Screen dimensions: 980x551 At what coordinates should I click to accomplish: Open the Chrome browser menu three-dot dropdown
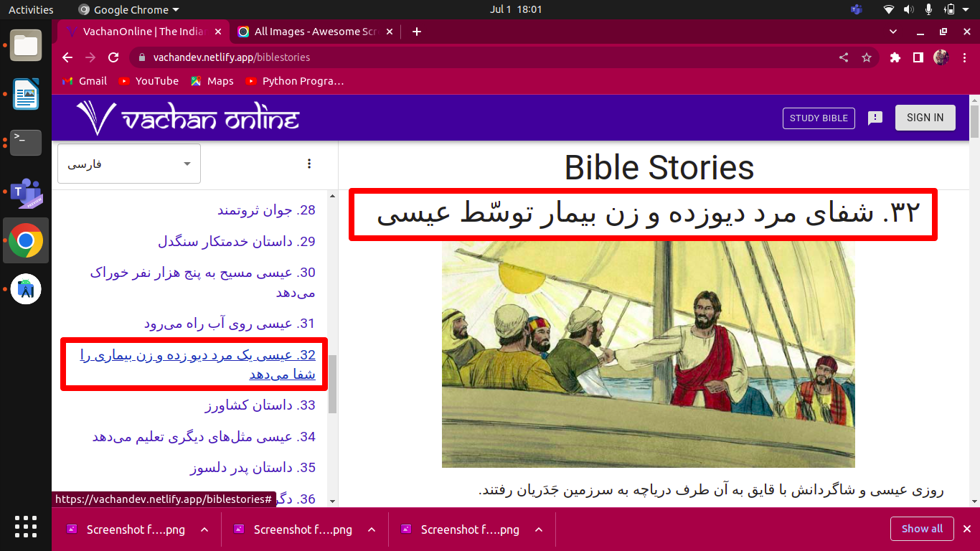[x=965, y=57]
